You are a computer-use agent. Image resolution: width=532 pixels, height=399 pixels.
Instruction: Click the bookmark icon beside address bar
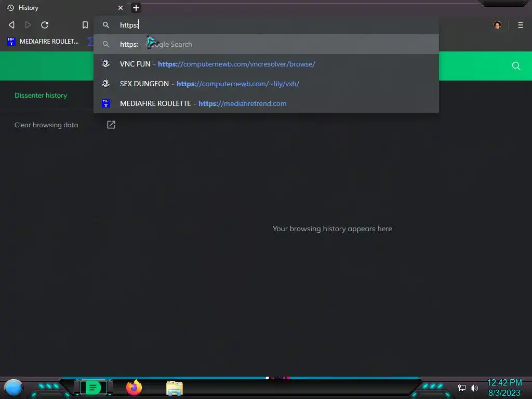[85, 25]
